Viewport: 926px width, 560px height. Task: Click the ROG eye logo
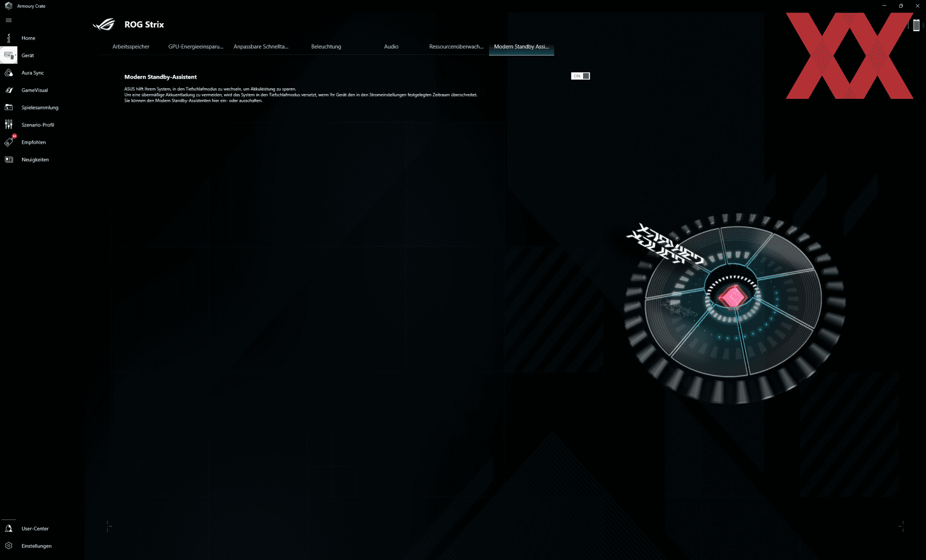click(104, 24)
